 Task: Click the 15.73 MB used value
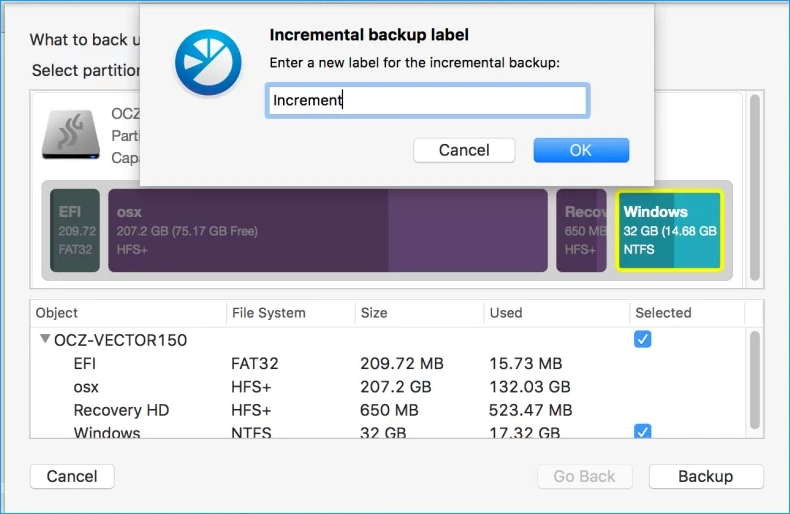click(x=525, y=363)
